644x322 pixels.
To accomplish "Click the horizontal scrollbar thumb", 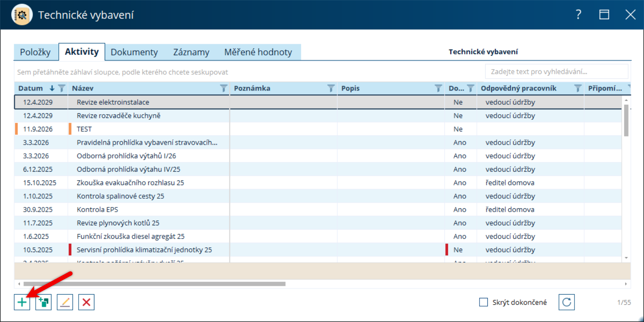I will 155,284.
